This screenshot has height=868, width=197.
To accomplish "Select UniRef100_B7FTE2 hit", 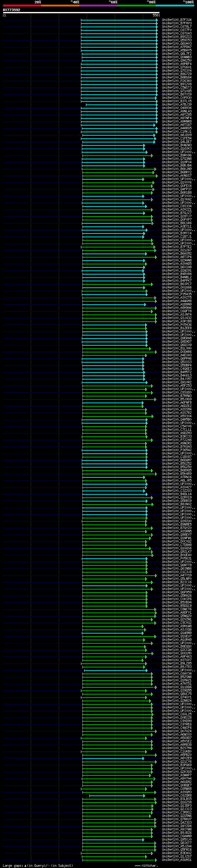I will tap(177, 247).
